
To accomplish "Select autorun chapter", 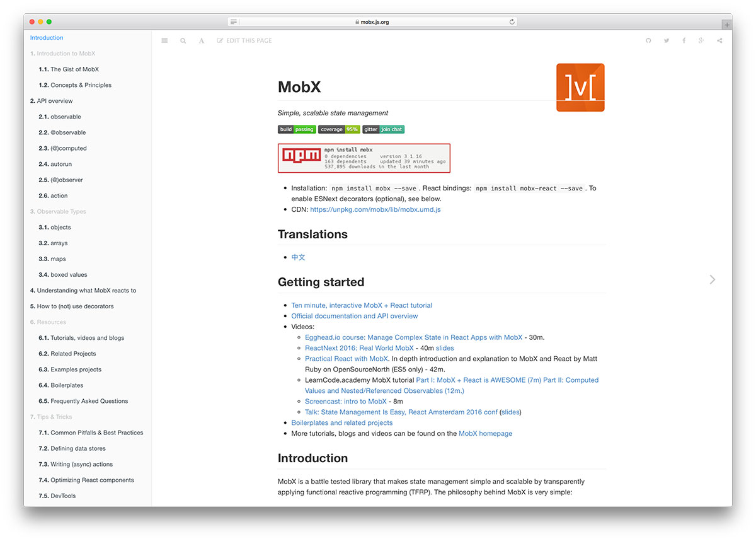I will point(55,164).
